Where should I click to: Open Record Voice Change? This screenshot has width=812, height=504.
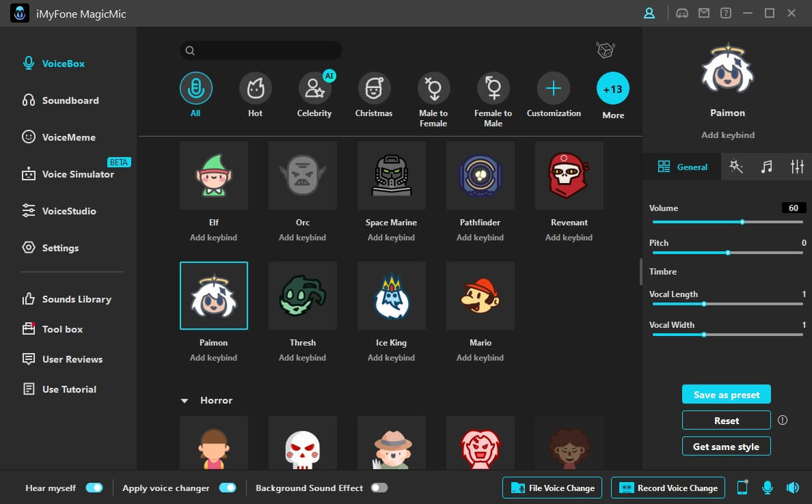pyautogui.click(x=668, y=488)
